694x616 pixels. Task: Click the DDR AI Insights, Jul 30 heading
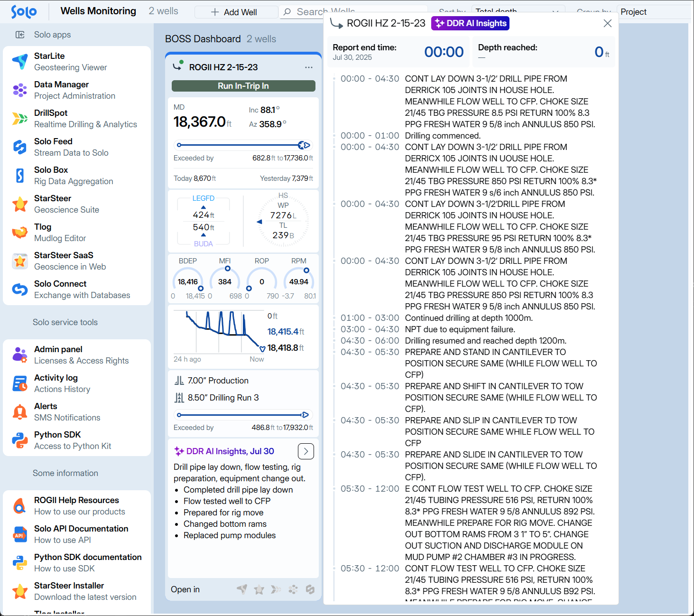tap(230, 451)
